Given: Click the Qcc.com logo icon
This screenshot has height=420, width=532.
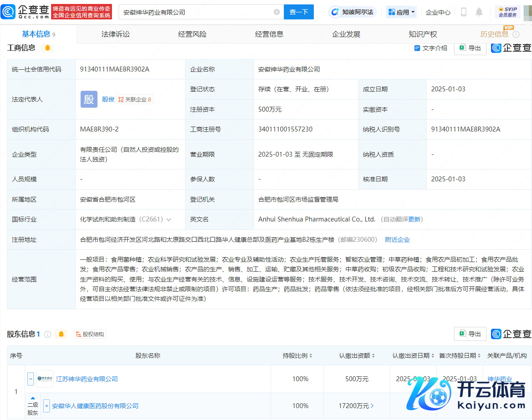Looking at the screenshot, I should tap(8, 12).
